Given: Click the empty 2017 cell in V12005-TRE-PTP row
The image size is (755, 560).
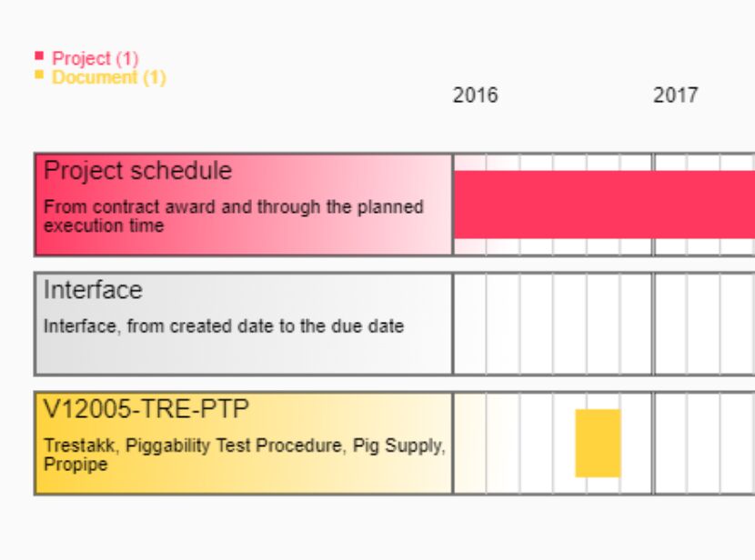Looking at the screenshot, I should [705, 443].
